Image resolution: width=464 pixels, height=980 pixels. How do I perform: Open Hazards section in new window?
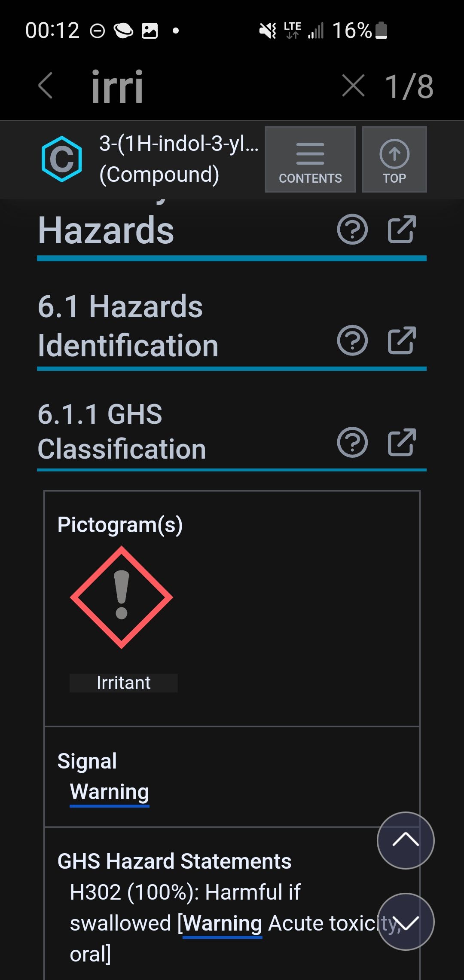click(402, 230)
